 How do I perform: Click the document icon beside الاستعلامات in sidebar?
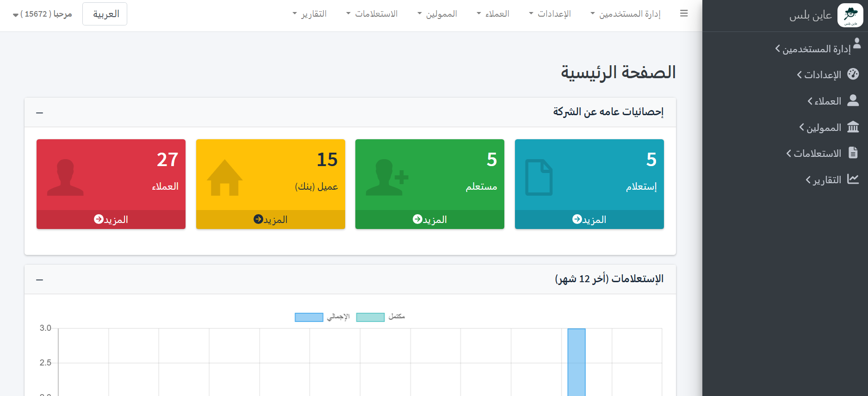853,153
